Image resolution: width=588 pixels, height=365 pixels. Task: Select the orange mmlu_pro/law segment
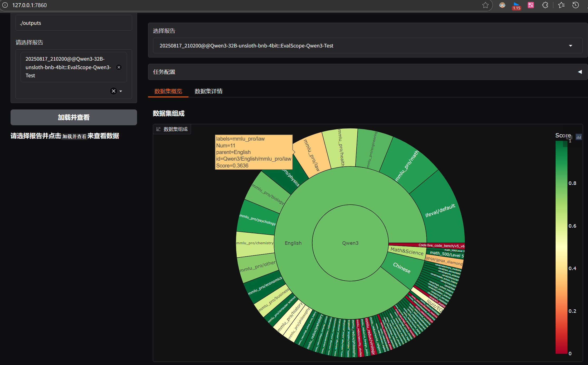312,156
